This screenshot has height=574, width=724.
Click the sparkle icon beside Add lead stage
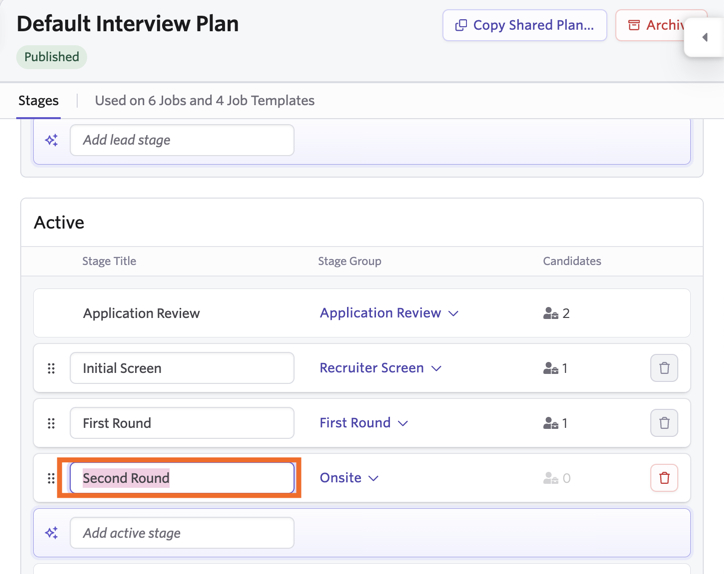pyautogui.click(x=51, y=140)
